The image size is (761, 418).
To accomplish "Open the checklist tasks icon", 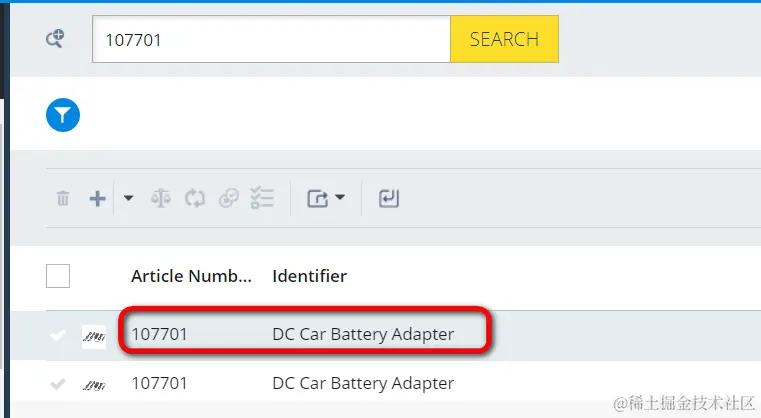I will point(262,198).
